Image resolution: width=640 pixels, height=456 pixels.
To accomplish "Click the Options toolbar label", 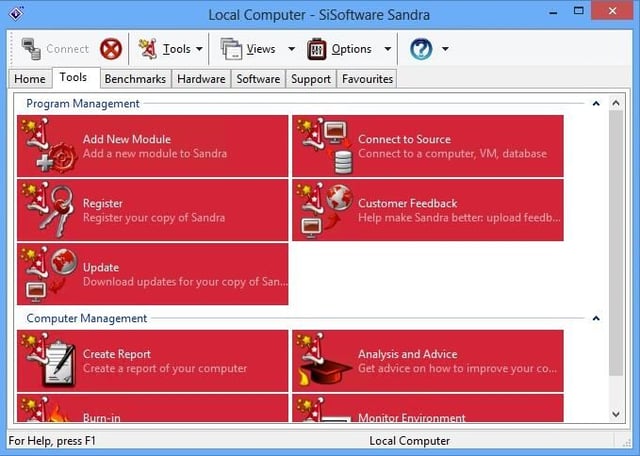I will click(x=351, y=49).
